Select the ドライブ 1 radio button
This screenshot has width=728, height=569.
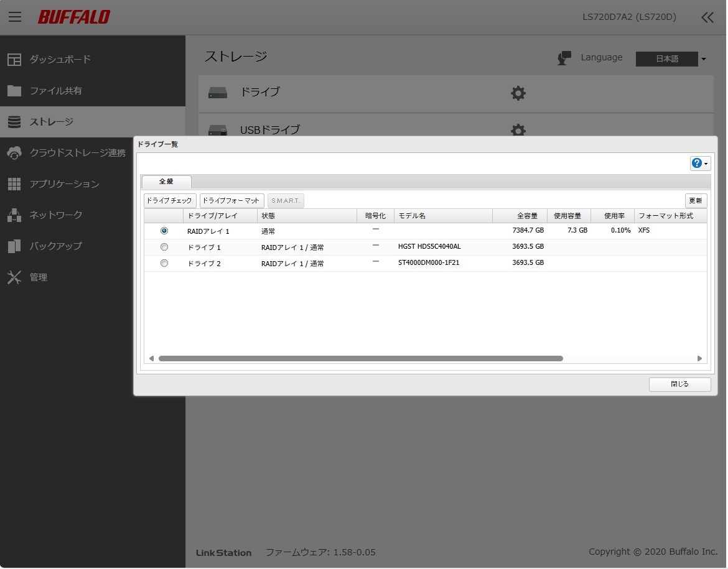(164, 247)
